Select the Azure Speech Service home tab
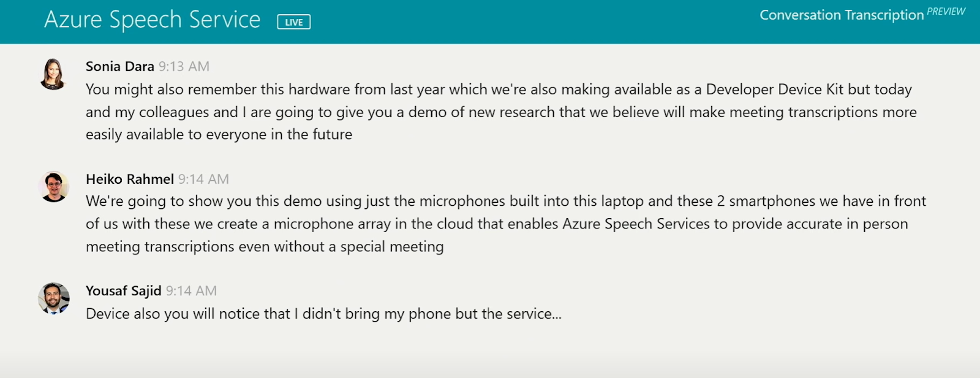 pos(151,20)
